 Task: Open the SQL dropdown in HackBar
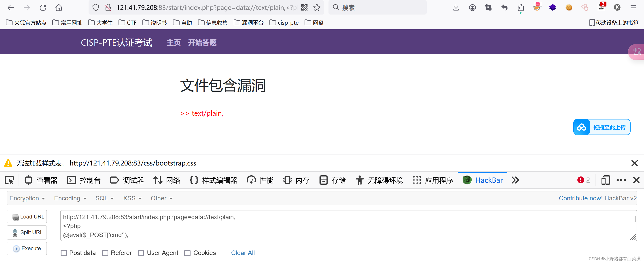tap(104, 198)
